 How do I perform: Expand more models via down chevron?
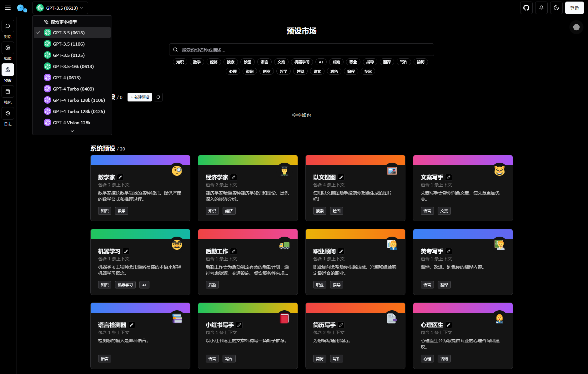click(72, 131)
